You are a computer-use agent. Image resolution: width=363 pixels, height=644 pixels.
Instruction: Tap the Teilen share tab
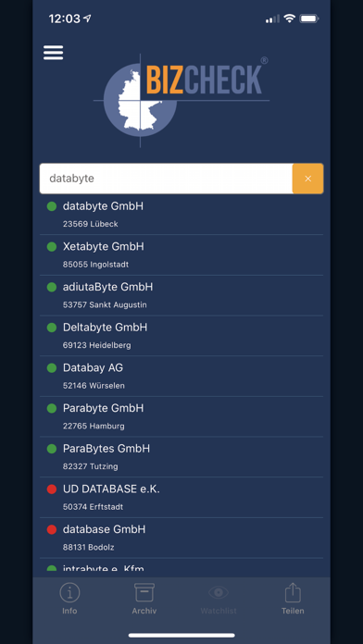pyautogui.click(x=293, y=599)
